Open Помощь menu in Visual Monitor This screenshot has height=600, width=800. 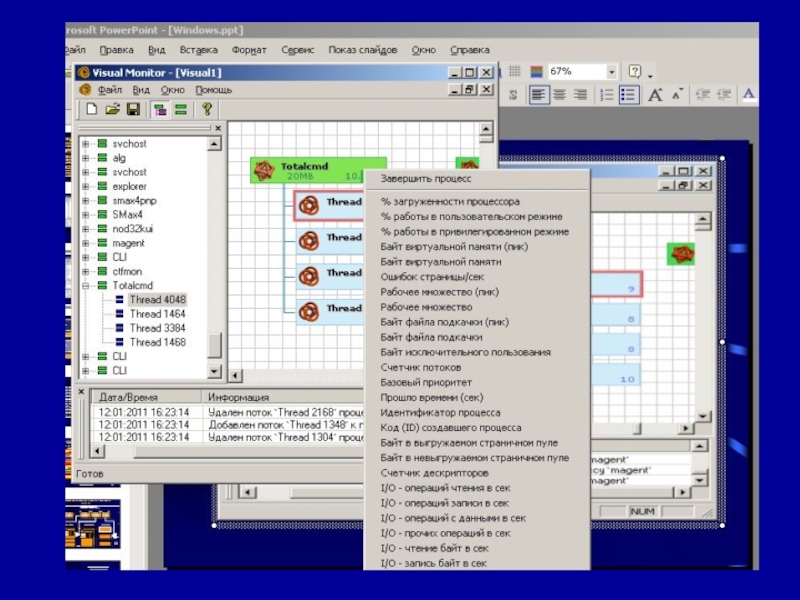(x=214, y=90)
